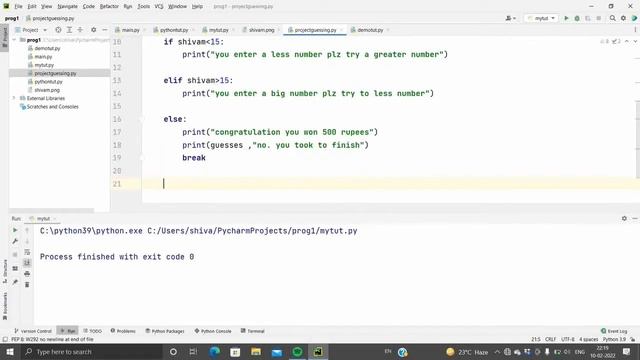Image resolution: width=640 pixels, height=360 pixels.
Task: Open the Refactor menu
Action: (109, 7)
